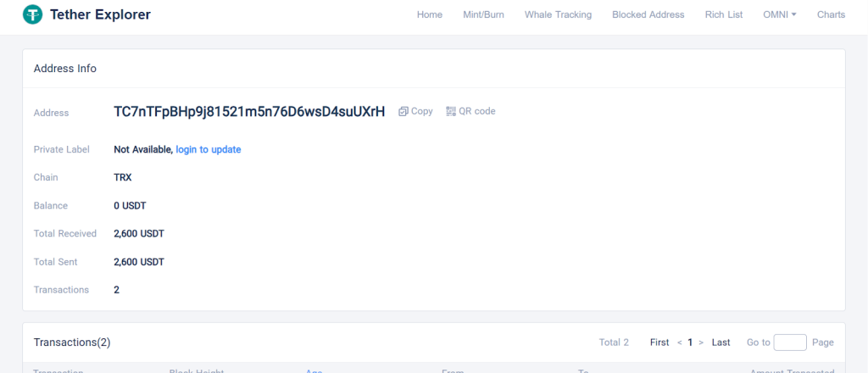Focus the Go to page input field
The width and height of the screenshot is (868, 373).
(x=790, y=342)
